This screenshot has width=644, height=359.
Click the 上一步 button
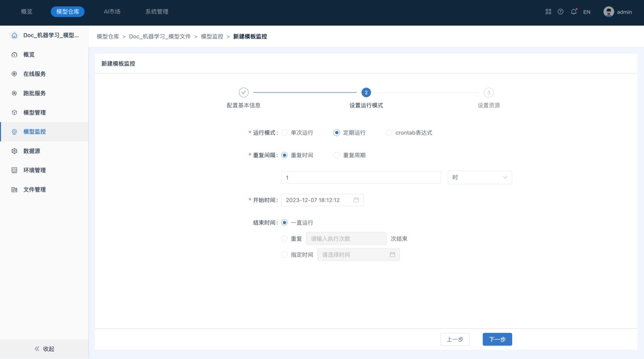point(455,339)
